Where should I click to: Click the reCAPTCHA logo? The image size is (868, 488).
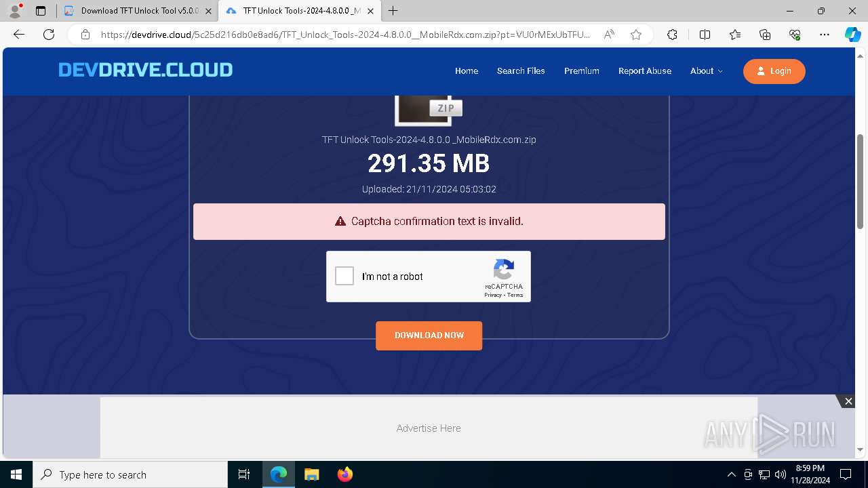[504, 270]
